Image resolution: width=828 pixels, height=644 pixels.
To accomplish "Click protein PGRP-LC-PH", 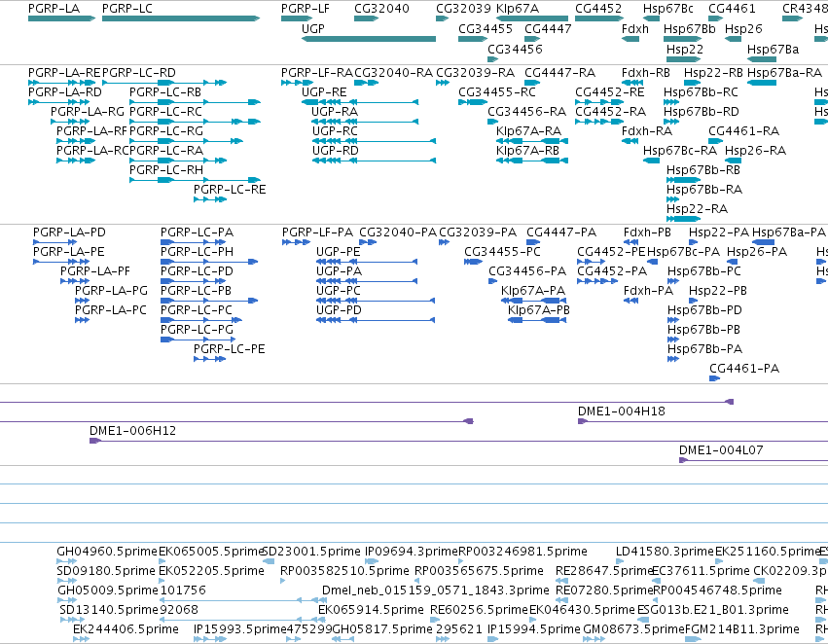I will click(x=209, y=262).
